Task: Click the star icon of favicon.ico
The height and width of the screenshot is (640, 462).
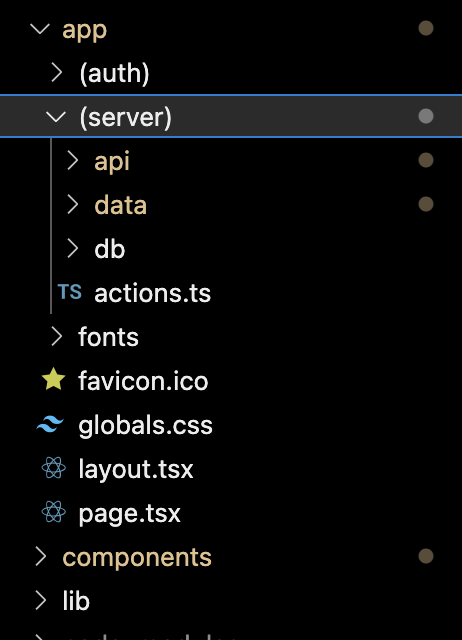Action: (x=53, y=379)
